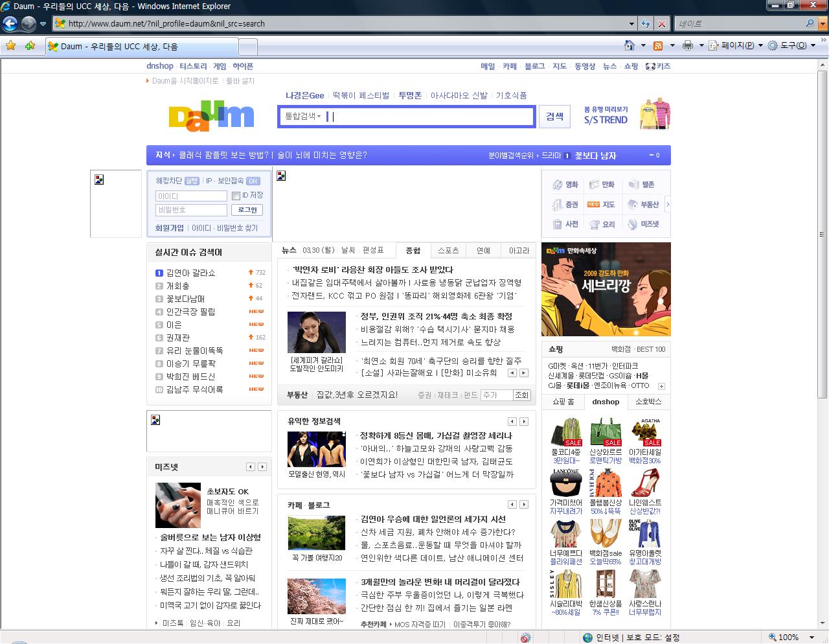Click Add to Favorites icon
Screen dimensions: 829x644
pos(30,46)
